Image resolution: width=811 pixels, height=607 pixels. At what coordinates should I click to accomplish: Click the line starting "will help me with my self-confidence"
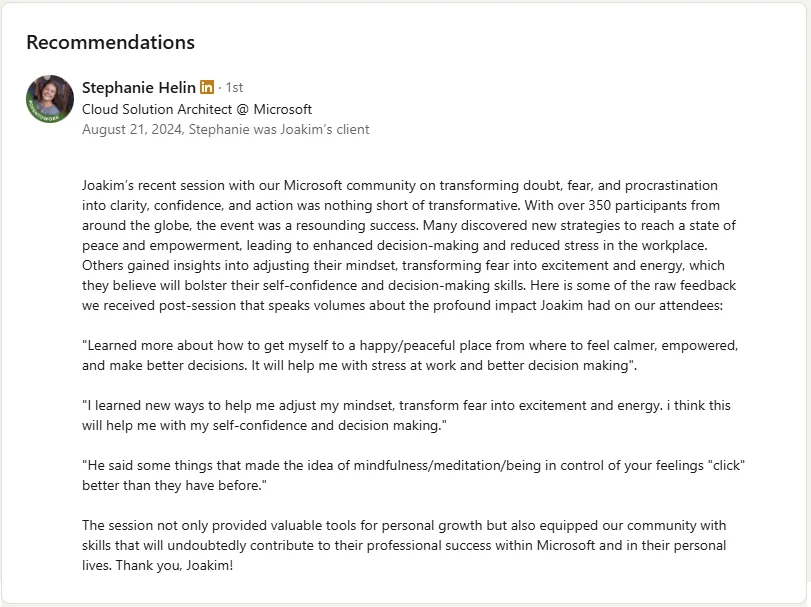[x=264, y=426]
